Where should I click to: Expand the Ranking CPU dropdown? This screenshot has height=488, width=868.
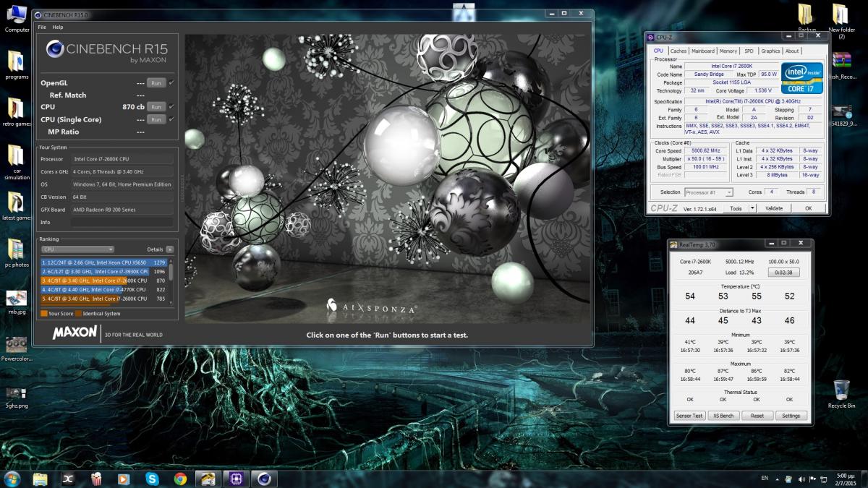coord(77,249)
